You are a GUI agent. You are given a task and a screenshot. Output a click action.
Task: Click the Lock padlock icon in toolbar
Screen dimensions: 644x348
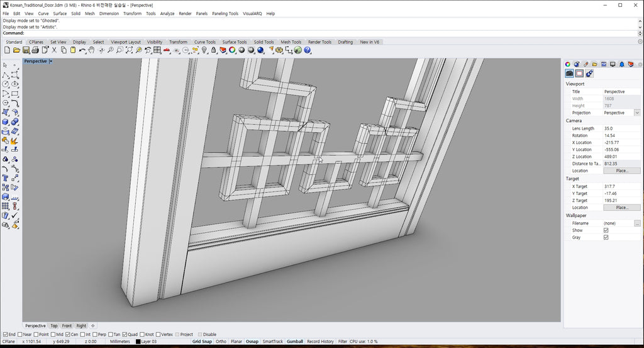(x=214, y=50)
